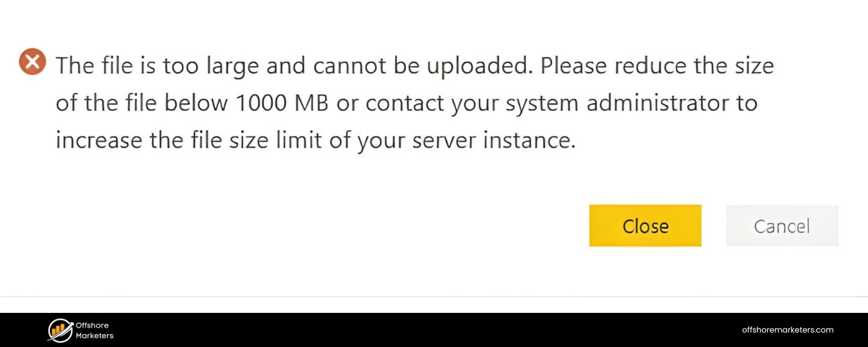The height and width of the screenshot is (347, 868).
Task: Select Cancel to abort the upload
Action: 782,226
